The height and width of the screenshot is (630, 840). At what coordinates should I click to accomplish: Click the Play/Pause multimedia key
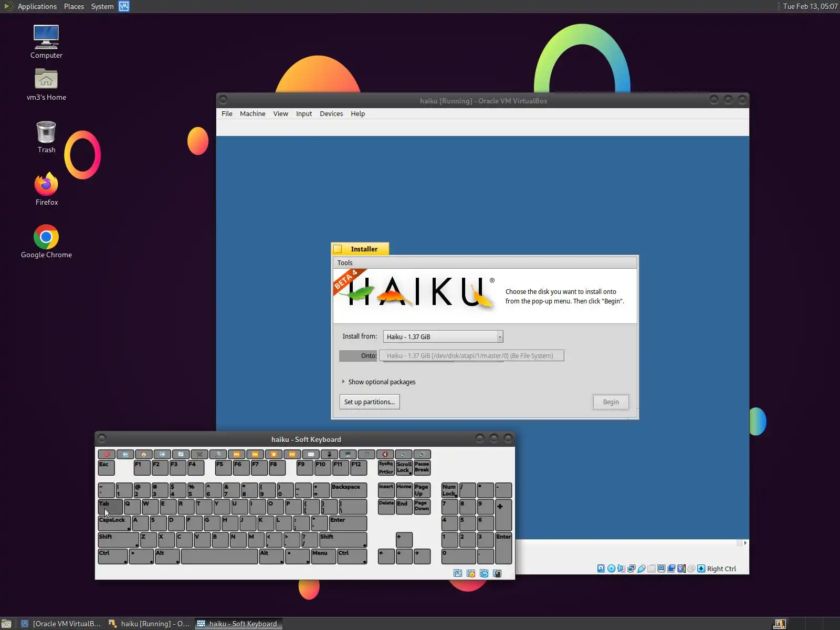coord(292,454)
